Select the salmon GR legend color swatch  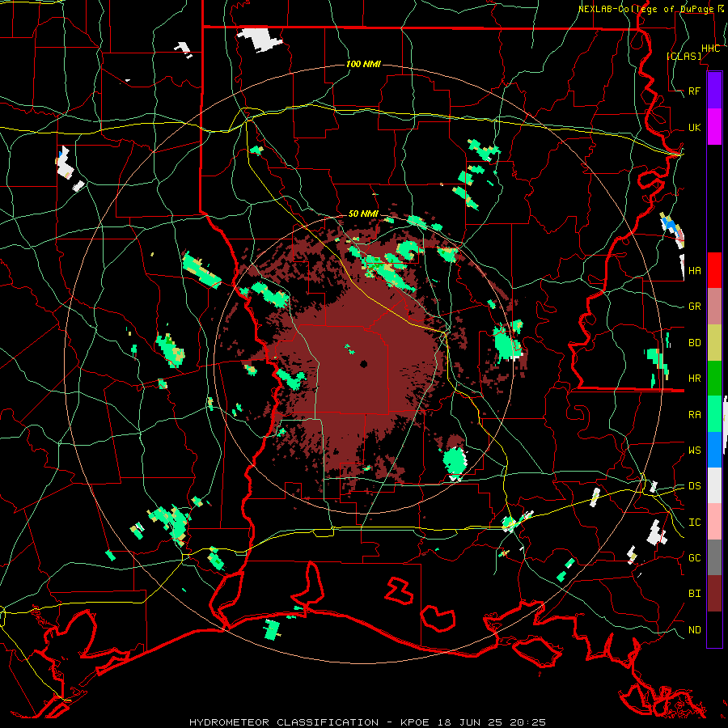(x=714, y=307)
